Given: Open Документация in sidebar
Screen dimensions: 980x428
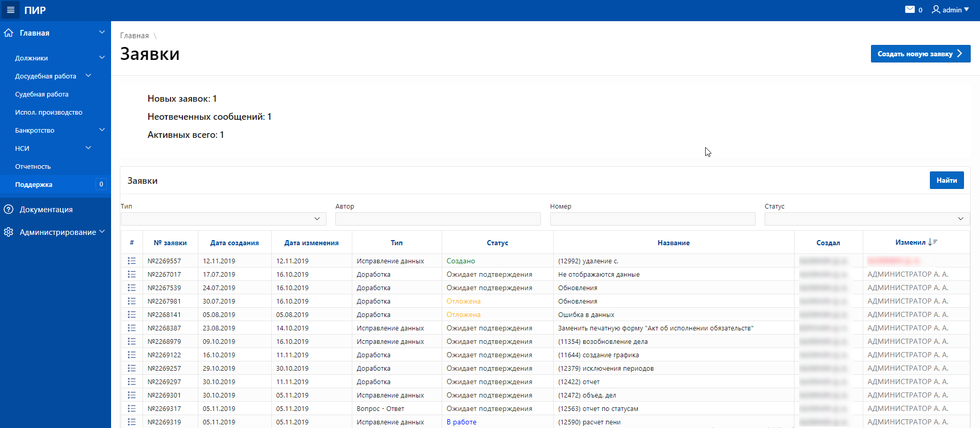Looking at the screenshot, I should click(x=46, y=209).
